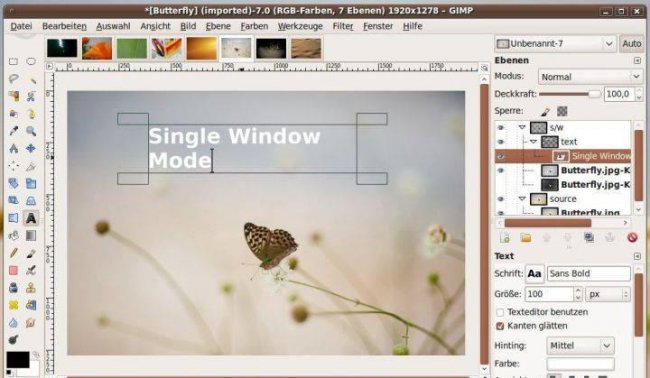Image resolution: width=650 pixels, height=378 pixels.
Task: Switch to the orange flower image thumbnail
Action: 97,48
